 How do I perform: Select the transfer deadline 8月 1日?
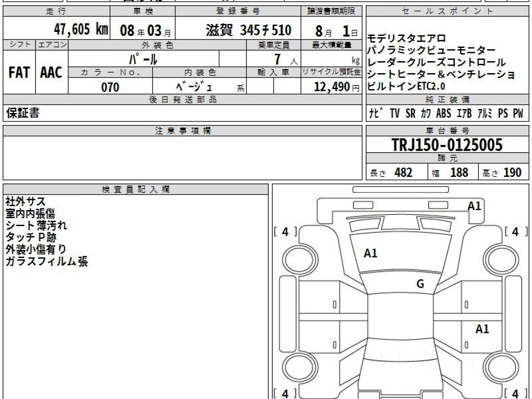click(x=336, y=31)
